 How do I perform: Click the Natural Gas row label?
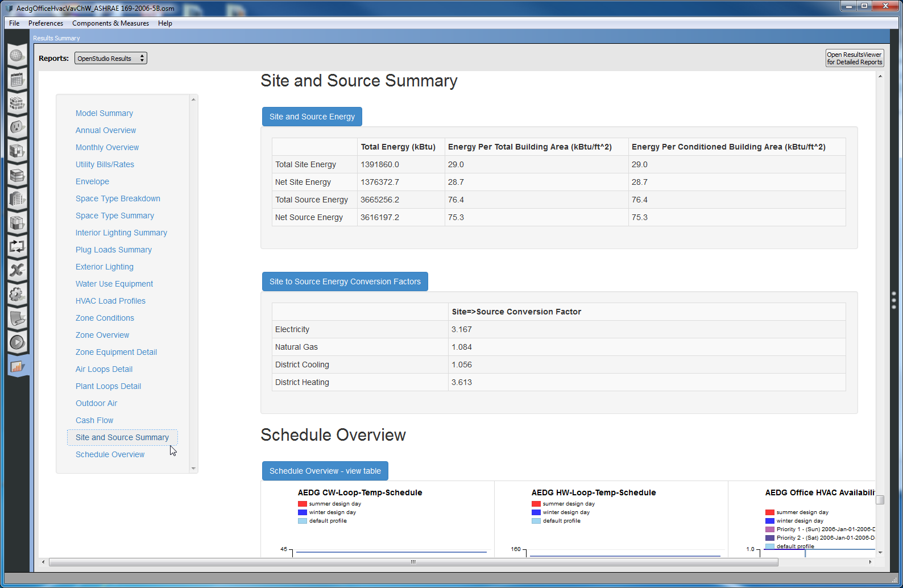point(296,347)
